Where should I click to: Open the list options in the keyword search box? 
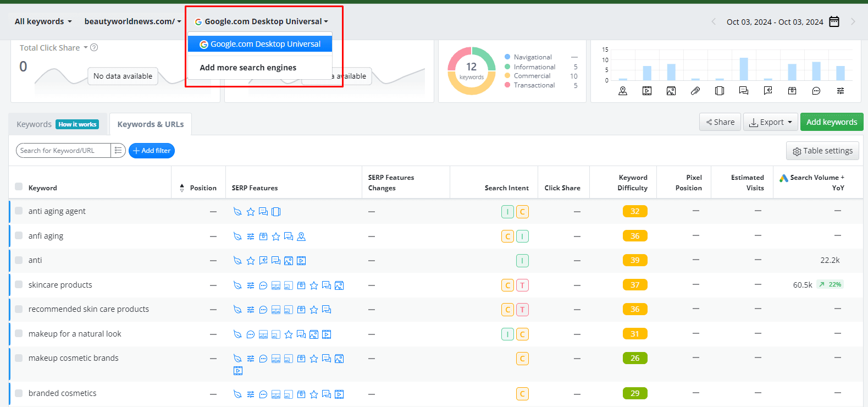118,150
